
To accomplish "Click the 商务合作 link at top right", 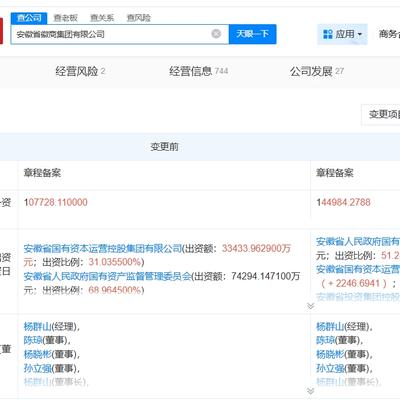I will tap(389, 34).
